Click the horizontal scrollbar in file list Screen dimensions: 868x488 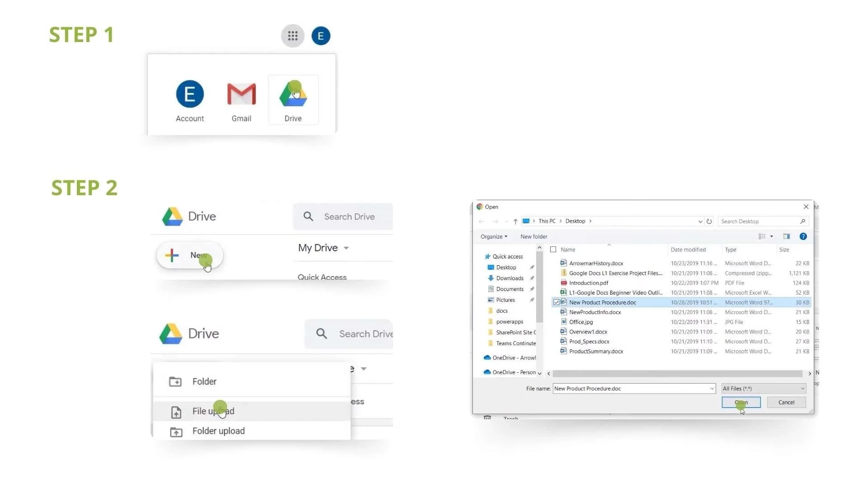[x=677, y=374]
